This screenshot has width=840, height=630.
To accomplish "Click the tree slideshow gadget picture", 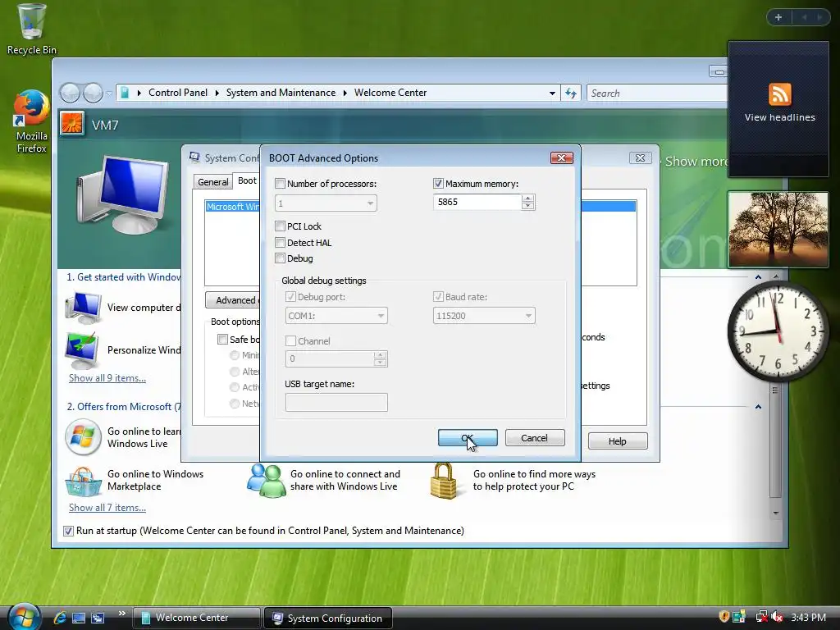I will click(778, 230).
